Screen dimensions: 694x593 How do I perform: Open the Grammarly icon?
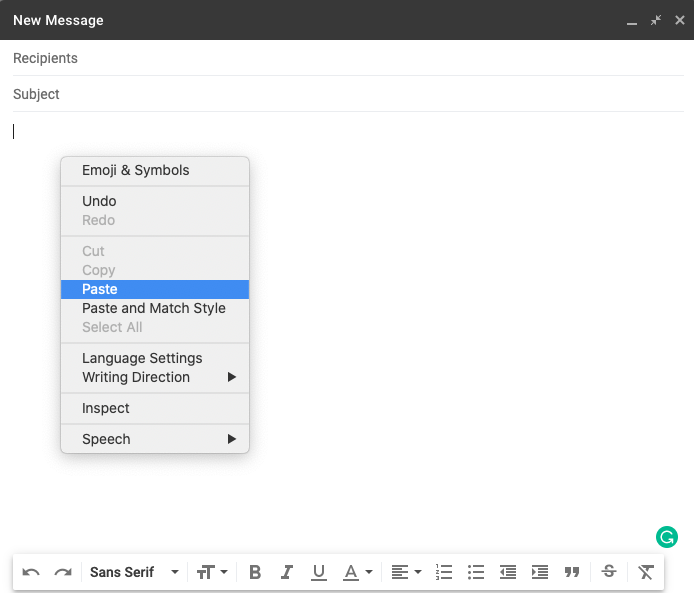point(667,537)
